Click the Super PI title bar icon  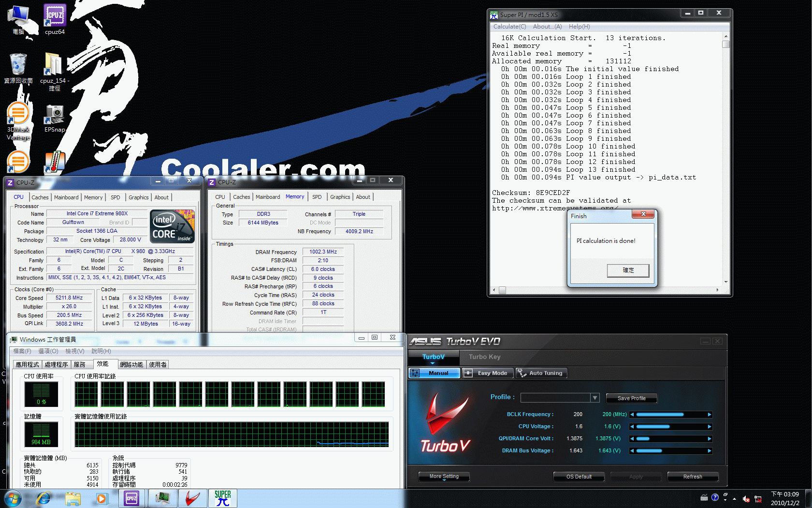(494, 15)
